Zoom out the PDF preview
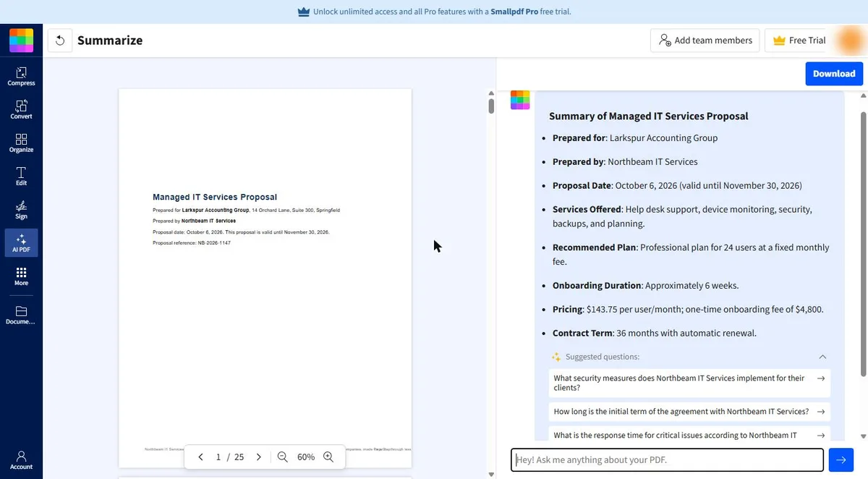 (283, 457)
